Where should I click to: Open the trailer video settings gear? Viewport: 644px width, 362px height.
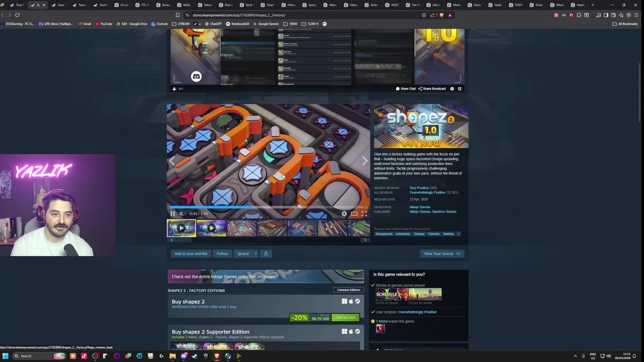tap(344, 214)
